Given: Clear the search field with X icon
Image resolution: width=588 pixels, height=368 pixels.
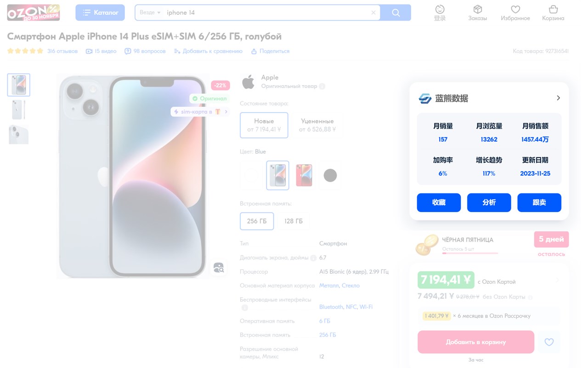Looking at the screenshot, I should pyautogui.click(x=373, y=13).
